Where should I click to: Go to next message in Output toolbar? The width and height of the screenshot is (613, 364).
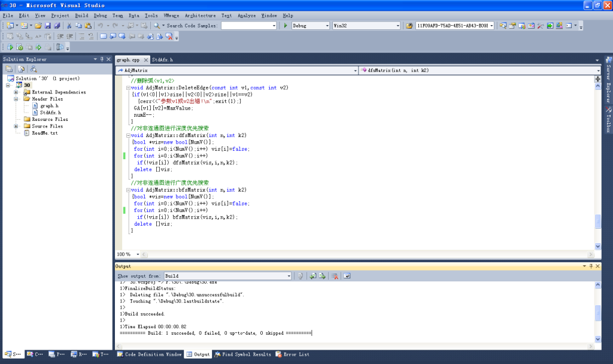(x=321, y=276)
